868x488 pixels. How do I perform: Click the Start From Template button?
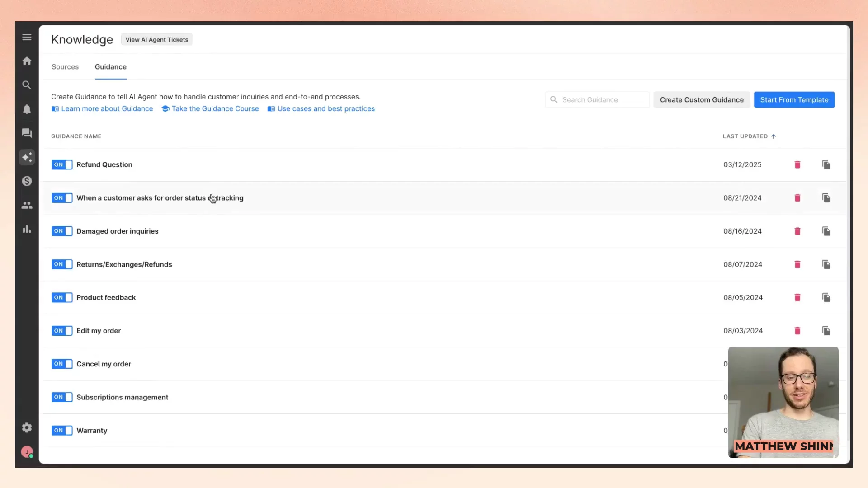[x=794, y=100]
